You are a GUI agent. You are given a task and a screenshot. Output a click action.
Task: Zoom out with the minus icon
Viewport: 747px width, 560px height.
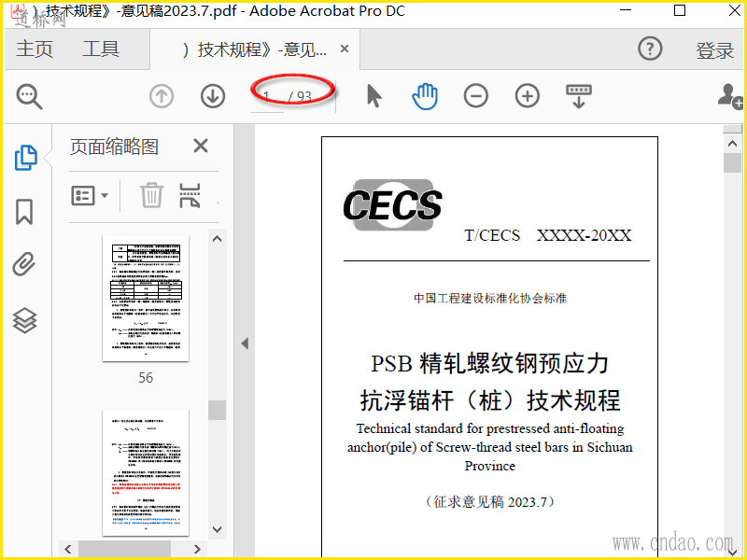(476, 96)
